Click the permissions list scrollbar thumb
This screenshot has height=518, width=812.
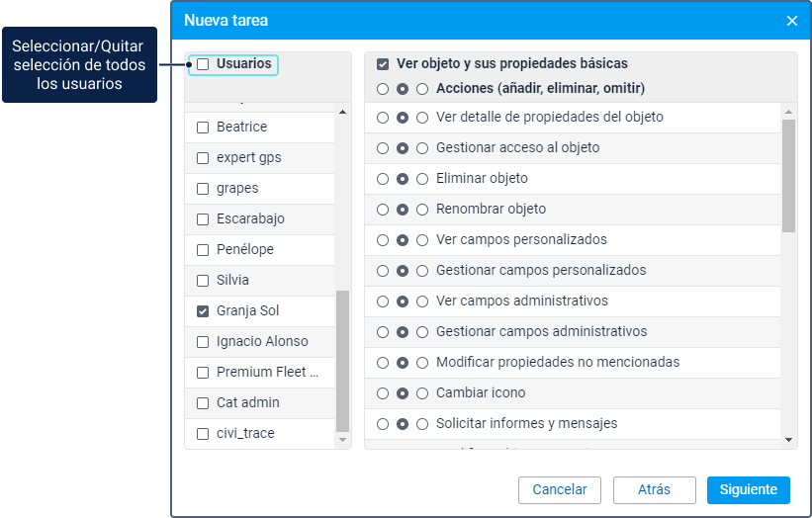pyautogui.click(x=788, y=176)
